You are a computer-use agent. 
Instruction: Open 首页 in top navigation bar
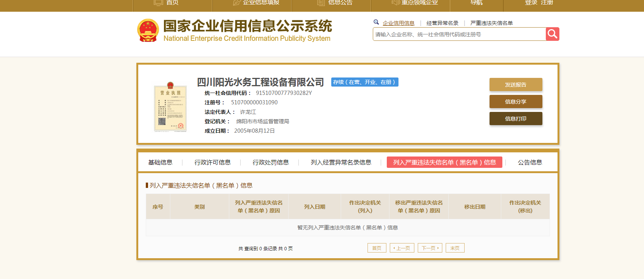point(172,3)
